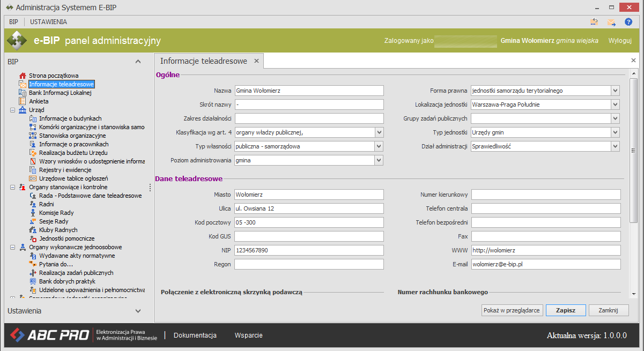Open the Dział administracji dropdown
This screenshot has height=351, width=644.
[x=615, y=146]
